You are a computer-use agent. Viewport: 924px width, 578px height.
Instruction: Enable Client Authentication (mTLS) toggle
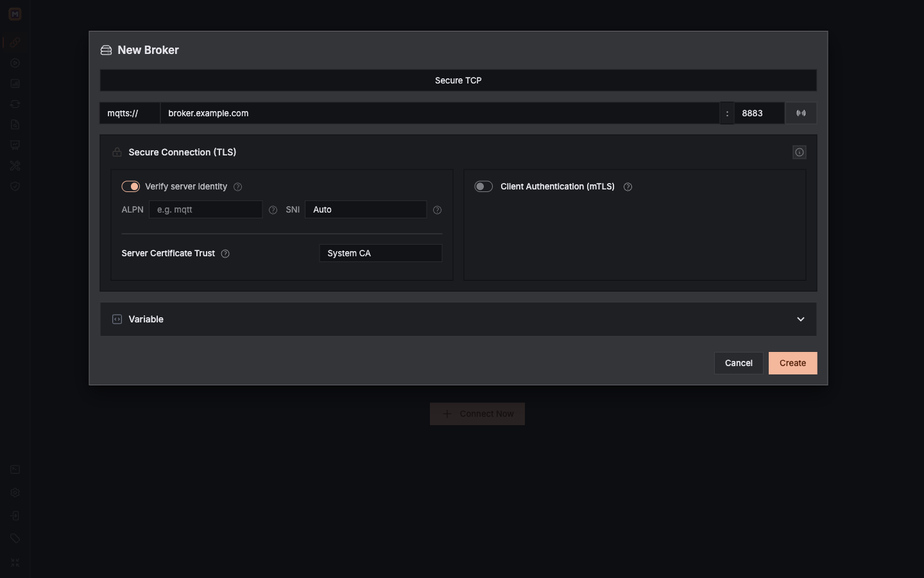point(483,186)
